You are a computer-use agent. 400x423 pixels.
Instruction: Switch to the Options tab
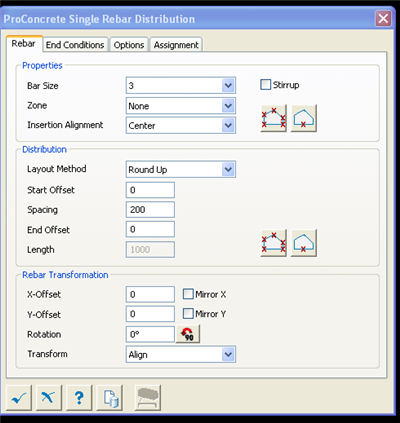click(x=129, y=45)
